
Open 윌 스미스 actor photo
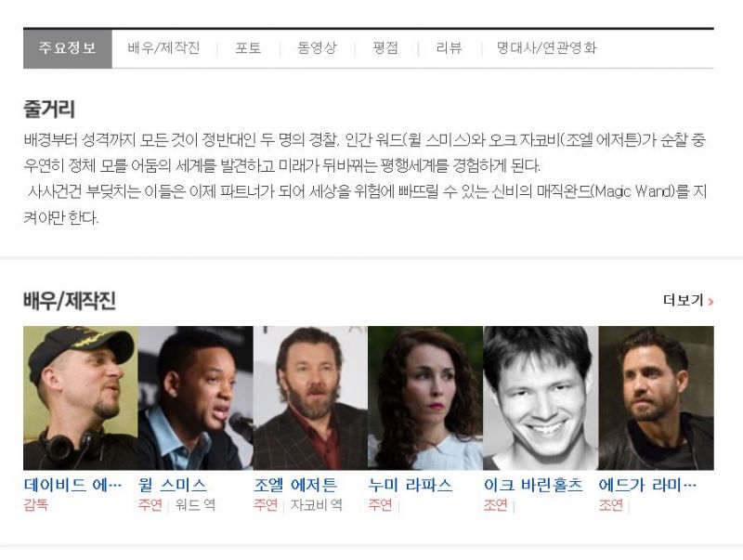pyautogui.click(x=196, y=398)
